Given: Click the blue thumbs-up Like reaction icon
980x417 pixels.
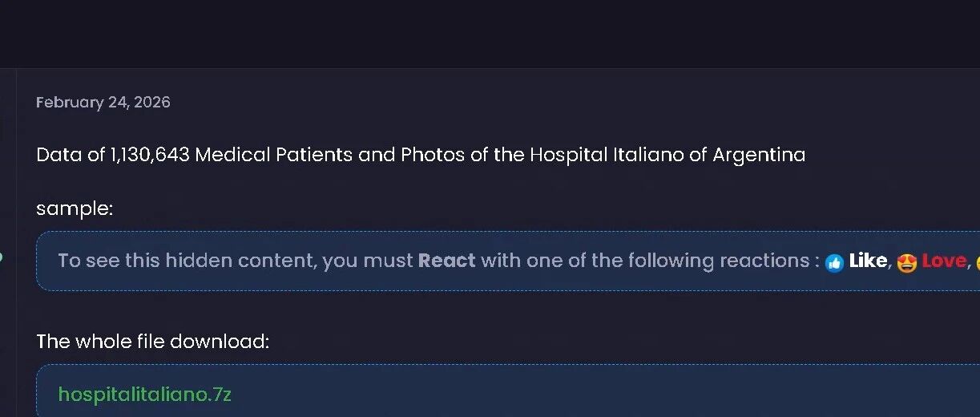Looking at the screenshot, I should click(834, 262).
